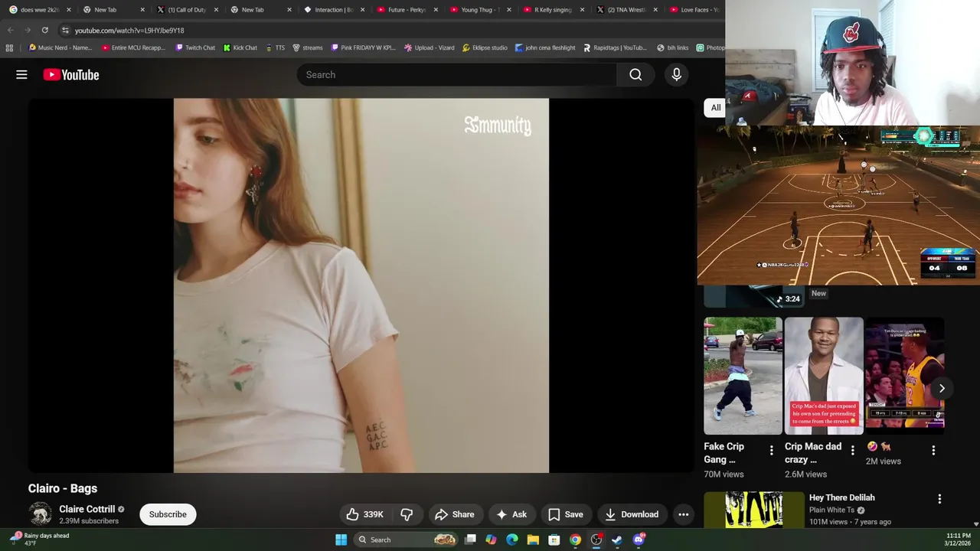Download the Clairo - Bags video
The height and width of the screenshot is (551, 980).
632,514
